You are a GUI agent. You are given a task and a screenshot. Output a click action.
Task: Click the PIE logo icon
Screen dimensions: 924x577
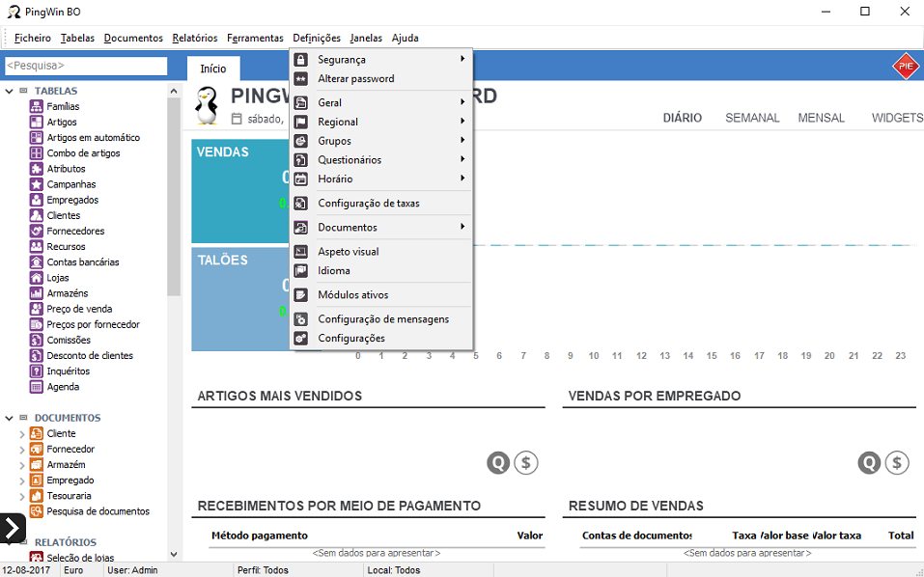pos(905,67)
